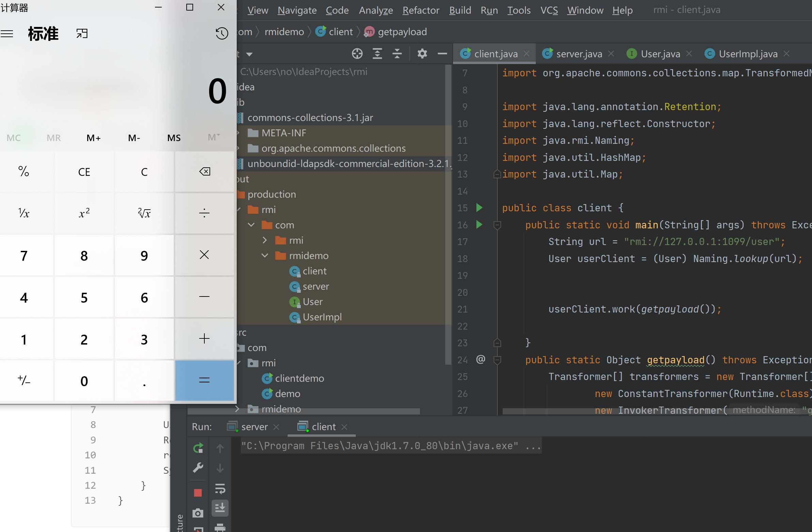Hide the project tool window with the minus icon
The image size is (812, 532).
pyautogui.click(x=442, y=54)
